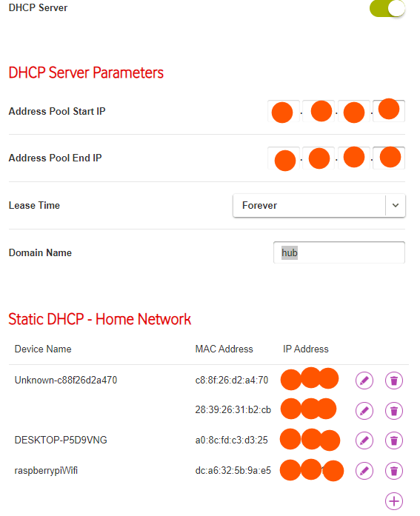Add a new static DHCP entry
Viewport: 420px width, 516px height.
click(394, 501)
